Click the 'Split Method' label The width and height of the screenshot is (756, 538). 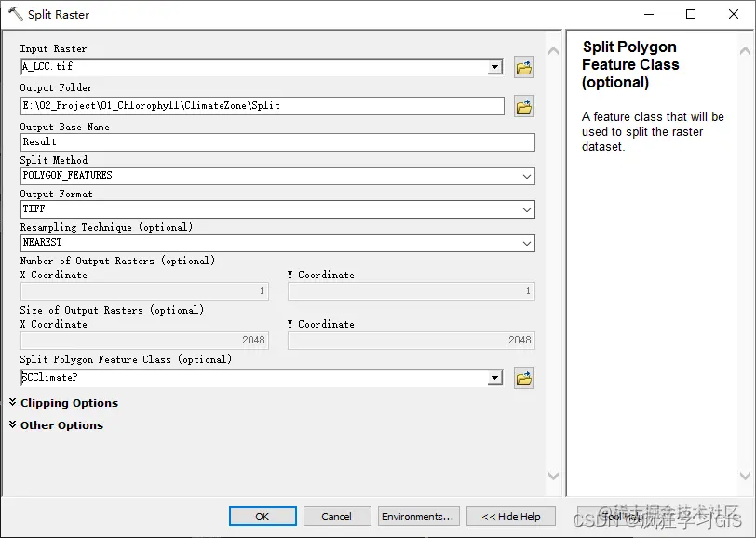pos(53,160)
